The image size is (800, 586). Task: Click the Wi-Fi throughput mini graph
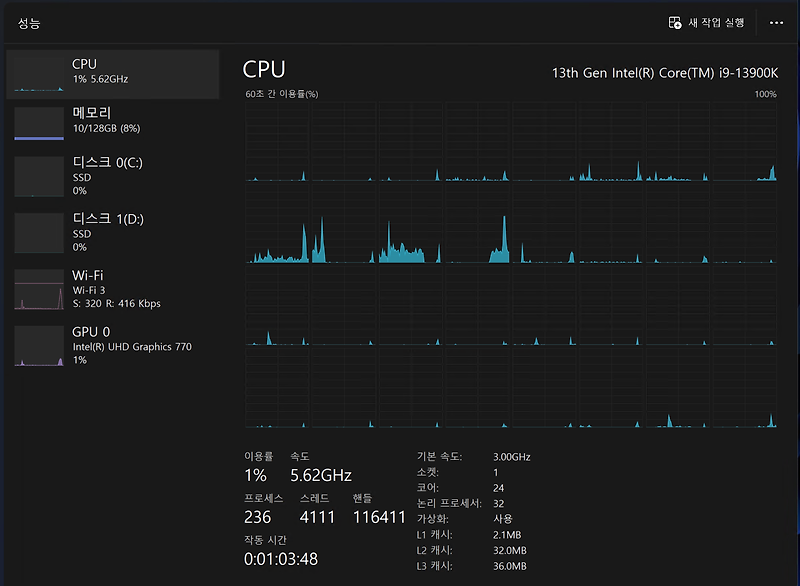(x=39, y=289)
